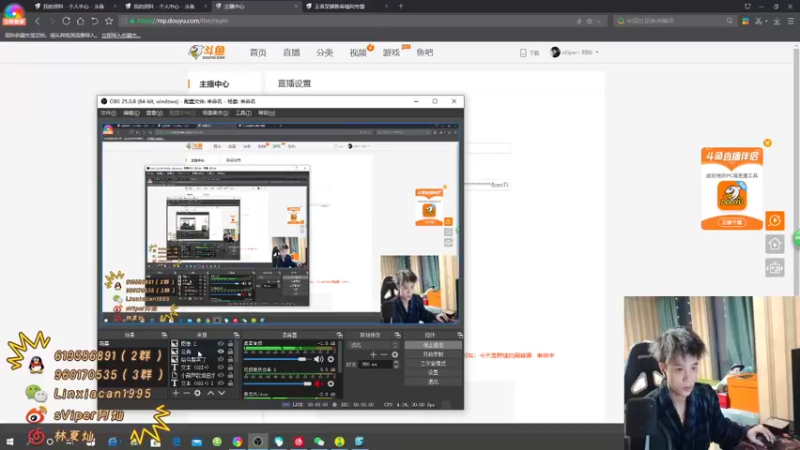Open 设置 in OBS controls
The image size is (800, 450).
433,373
